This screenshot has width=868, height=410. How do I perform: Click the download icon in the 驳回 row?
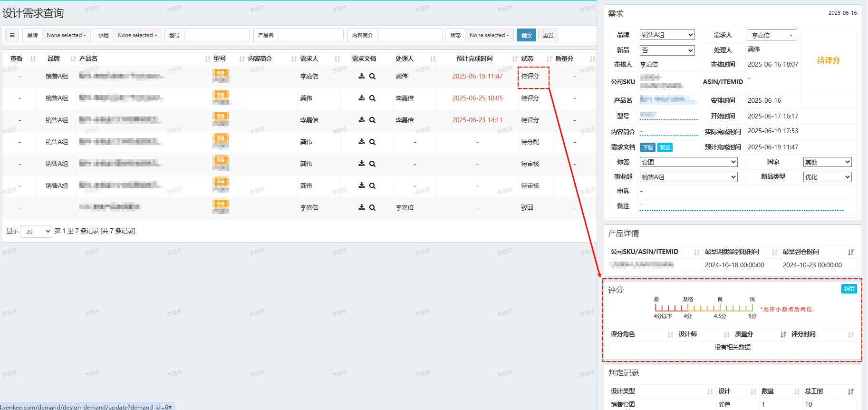361,207
